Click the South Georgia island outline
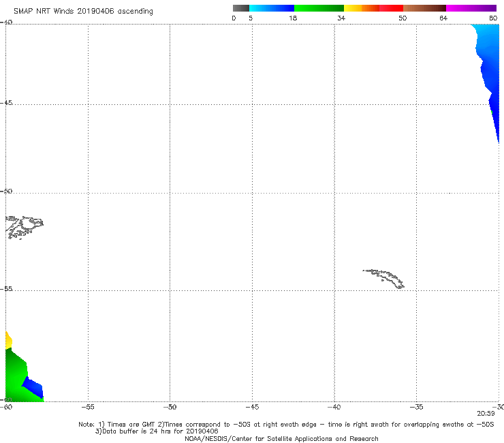Image resolution: width=504 pixels, height=443 pixels. point(383,279)
